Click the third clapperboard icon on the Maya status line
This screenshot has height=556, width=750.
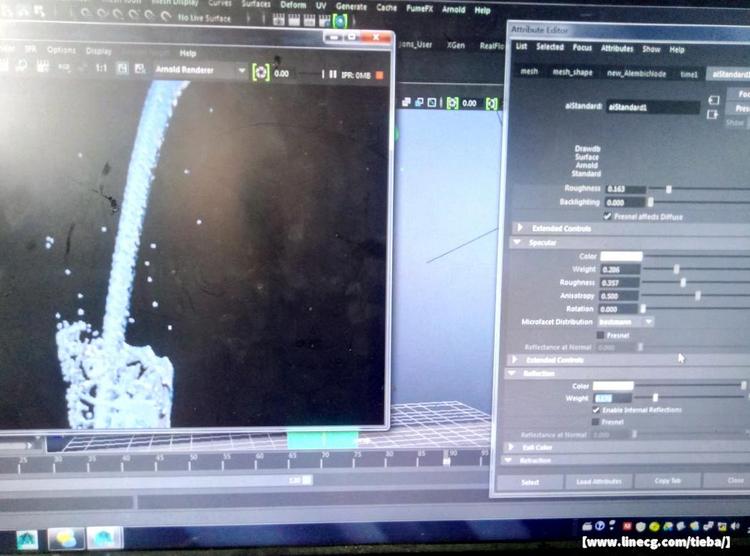pos(309,20)
